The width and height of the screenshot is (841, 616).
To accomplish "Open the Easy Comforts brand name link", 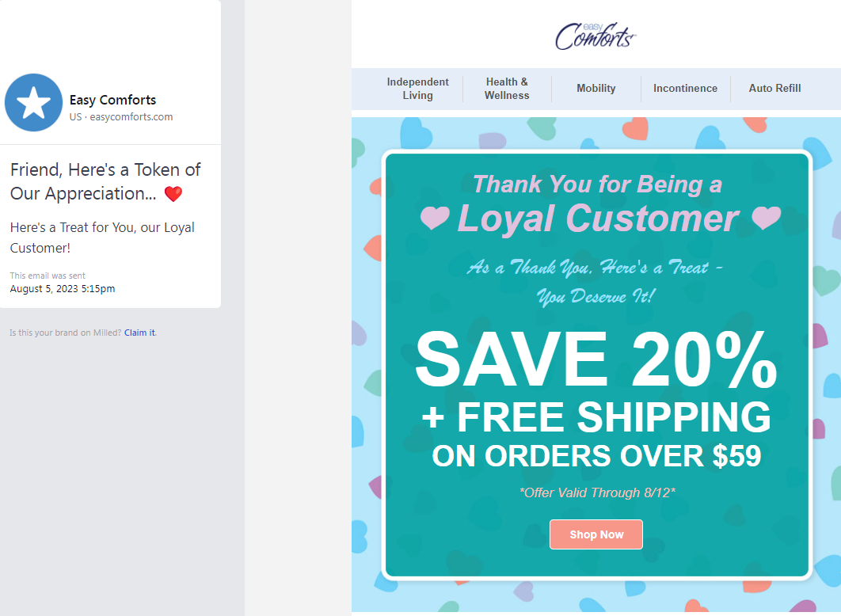I will click(112, 100).
